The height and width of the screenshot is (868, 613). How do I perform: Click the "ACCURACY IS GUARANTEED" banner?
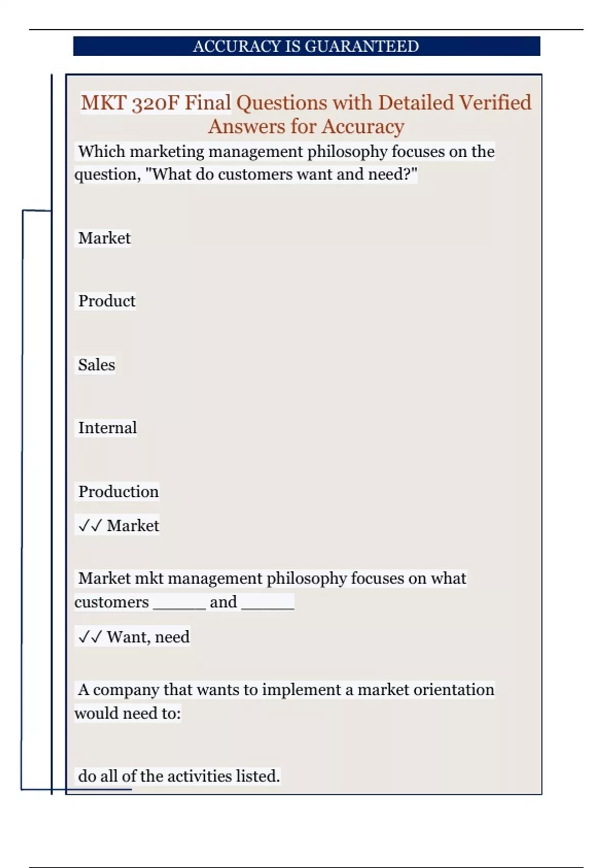(x=306, y=46)
